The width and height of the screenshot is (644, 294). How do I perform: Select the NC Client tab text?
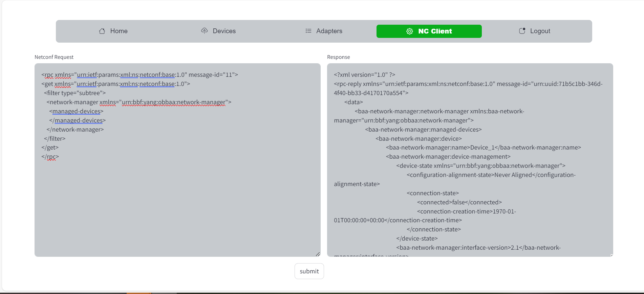(435, 31)
